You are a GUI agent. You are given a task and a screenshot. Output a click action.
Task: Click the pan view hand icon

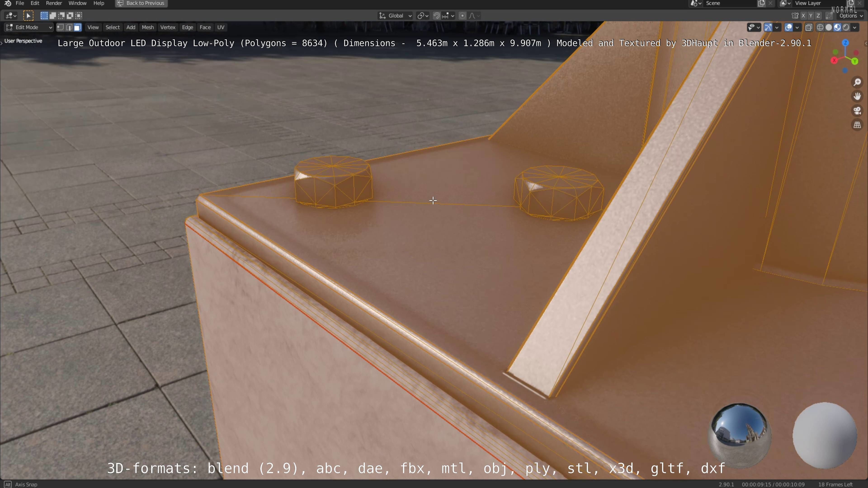point(857,97)
